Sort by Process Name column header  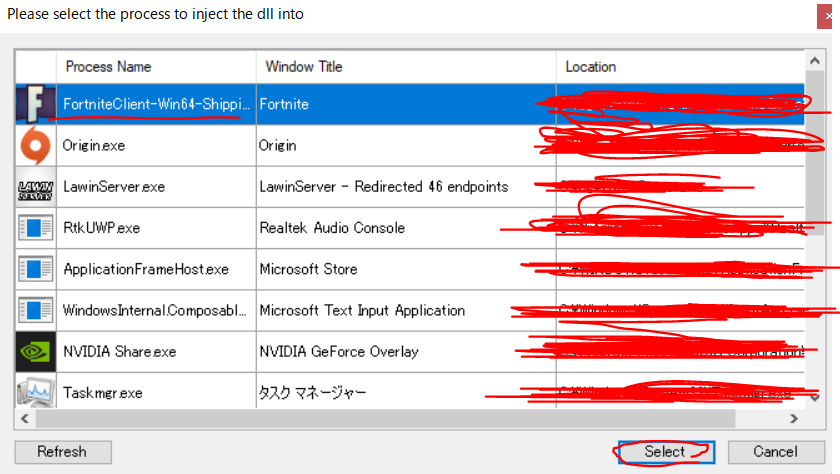coord(108,67)
